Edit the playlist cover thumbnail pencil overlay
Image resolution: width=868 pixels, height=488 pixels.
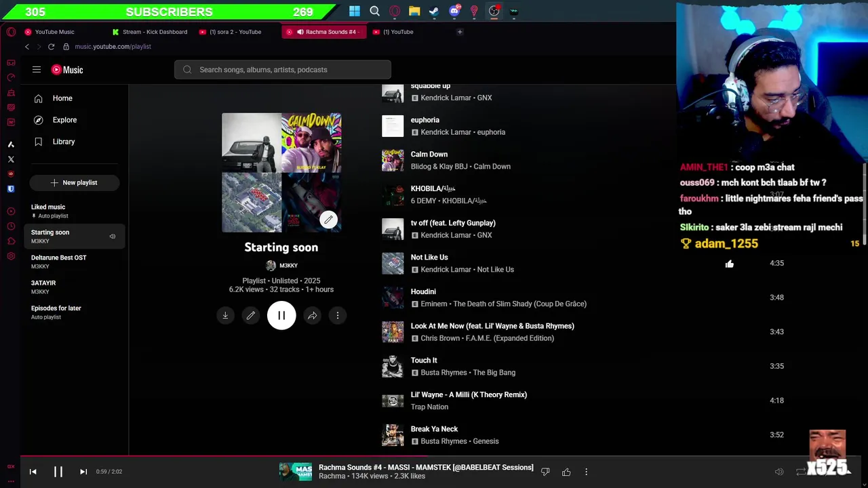pos(328,220)
